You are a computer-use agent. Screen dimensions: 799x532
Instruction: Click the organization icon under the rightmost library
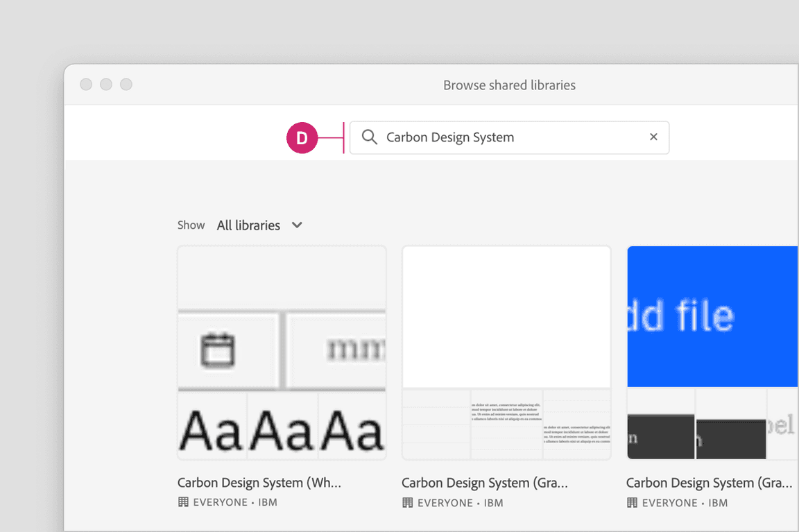(632, 502)
